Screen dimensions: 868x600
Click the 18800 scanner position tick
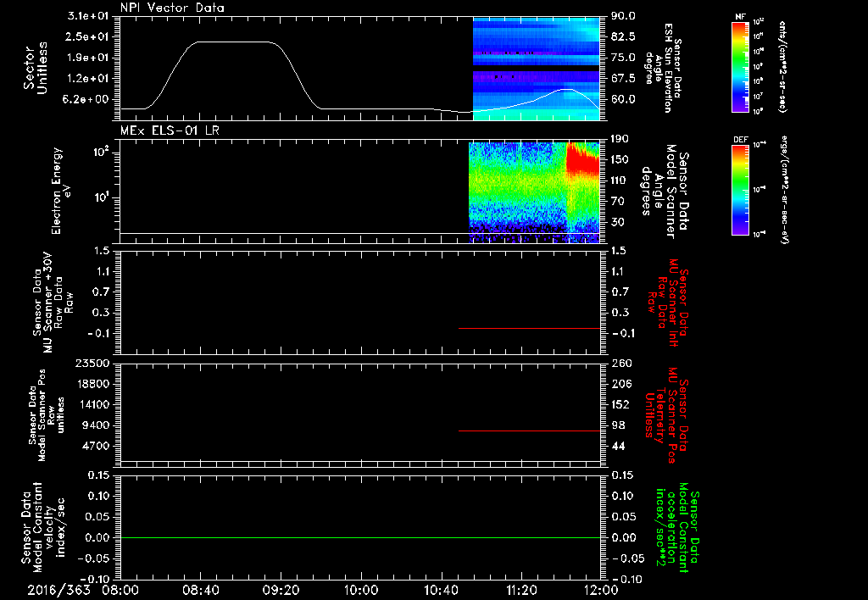pos(92,384)
